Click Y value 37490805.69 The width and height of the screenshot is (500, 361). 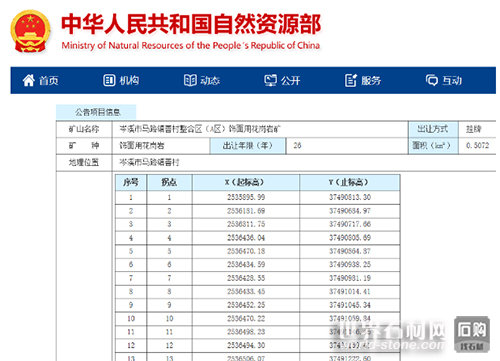[350, 238]
